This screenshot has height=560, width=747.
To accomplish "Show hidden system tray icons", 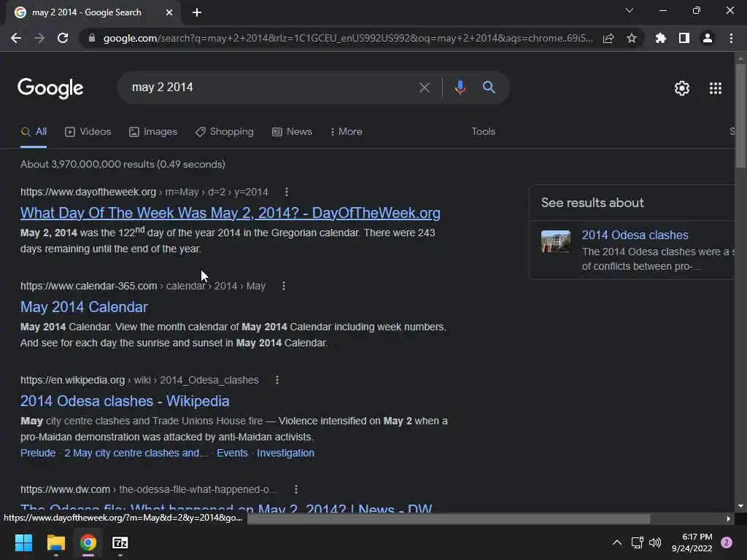I will (617, 542).
